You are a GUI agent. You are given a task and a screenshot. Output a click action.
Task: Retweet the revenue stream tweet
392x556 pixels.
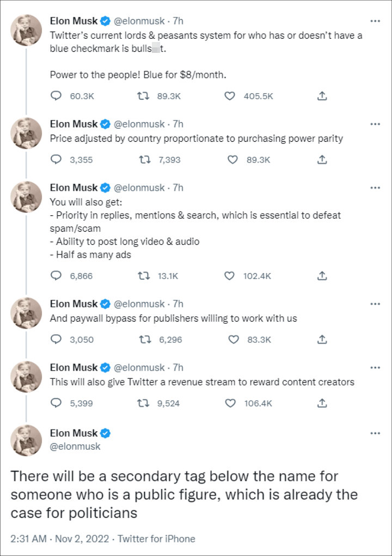coord(144,403)
